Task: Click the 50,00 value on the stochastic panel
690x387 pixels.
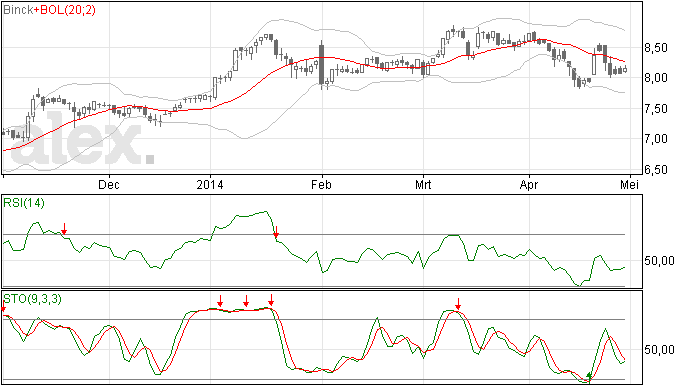Action: click(x=659, y=350)
